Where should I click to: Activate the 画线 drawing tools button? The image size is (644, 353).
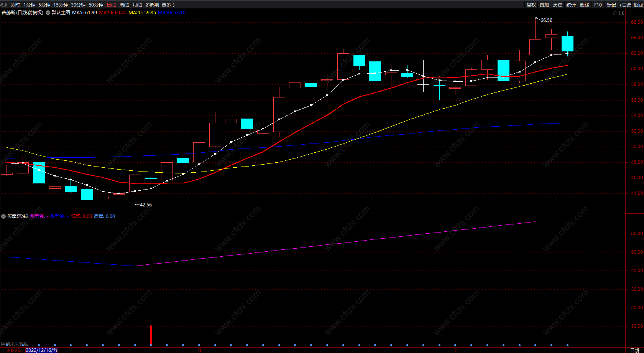(585, 5)
